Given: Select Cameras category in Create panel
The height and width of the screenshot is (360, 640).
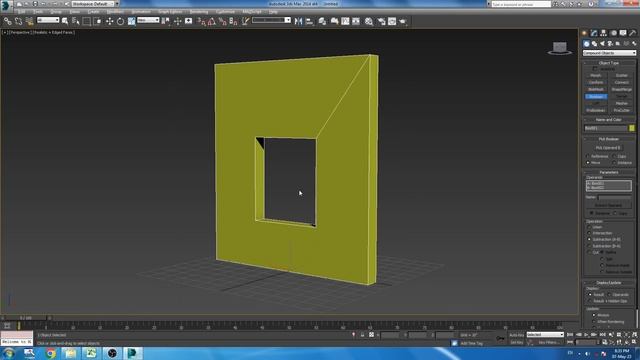Looking at the screenshot, I should point(610,44).
